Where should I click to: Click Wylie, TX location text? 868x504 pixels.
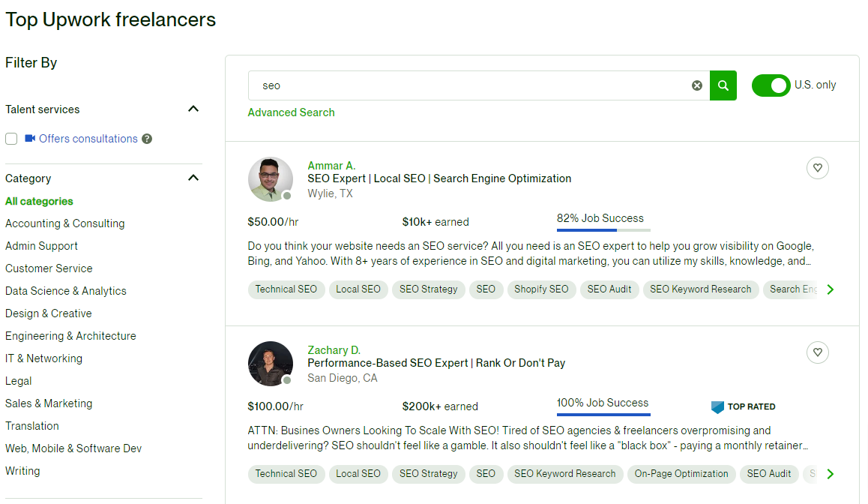(330, 193)
